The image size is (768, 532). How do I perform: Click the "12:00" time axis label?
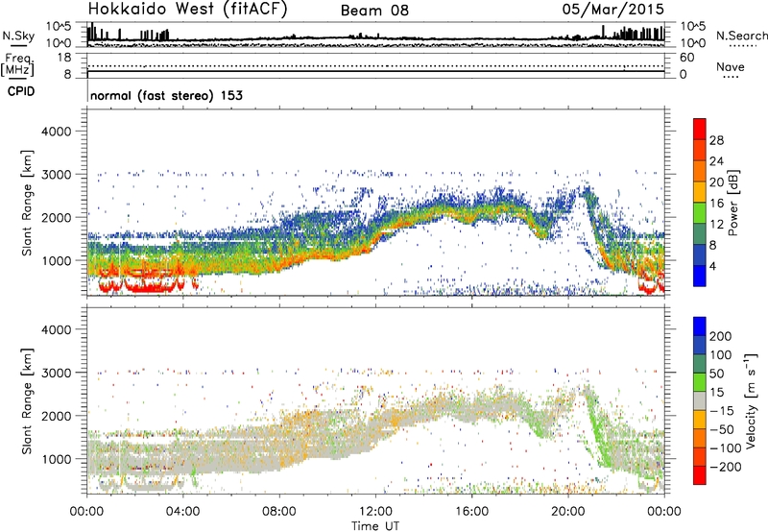click(375, 512)
